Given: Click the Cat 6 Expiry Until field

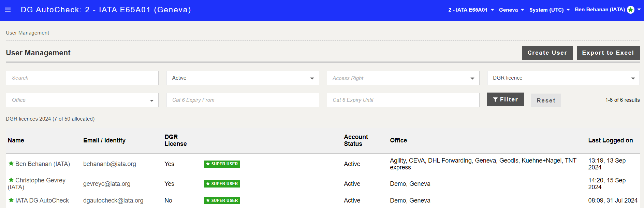Looking at the screenshot, I should [403, 100].
